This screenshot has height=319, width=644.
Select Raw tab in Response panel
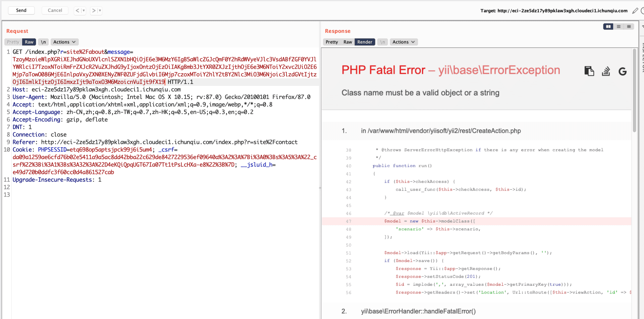[348, 42]
